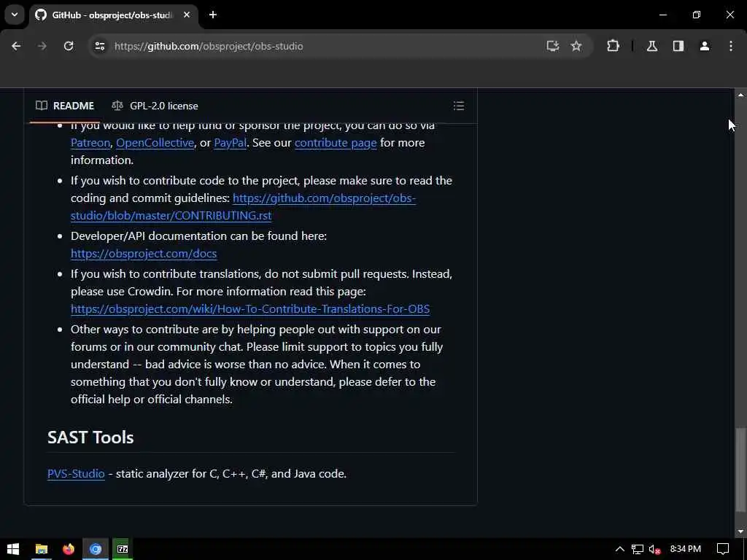Click the scrollbar down arrow
The width and height of the screenshot is (747, 560).
point(740,532)
